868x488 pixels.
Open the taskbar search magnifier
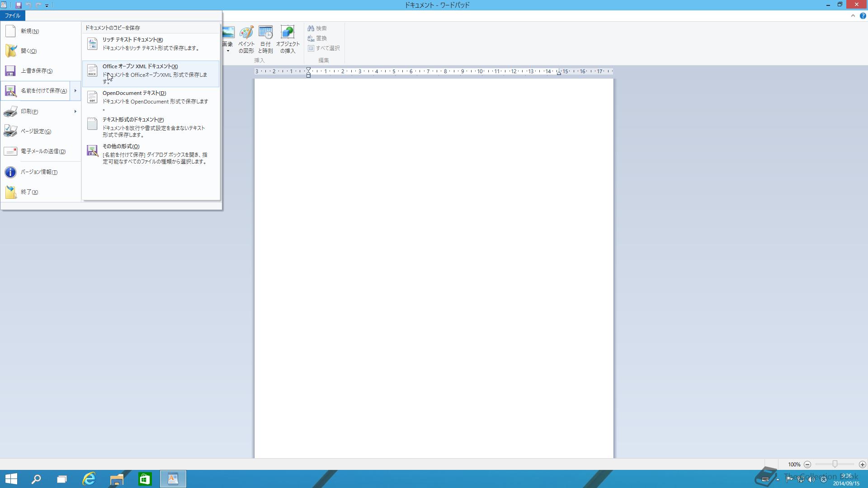36,479
